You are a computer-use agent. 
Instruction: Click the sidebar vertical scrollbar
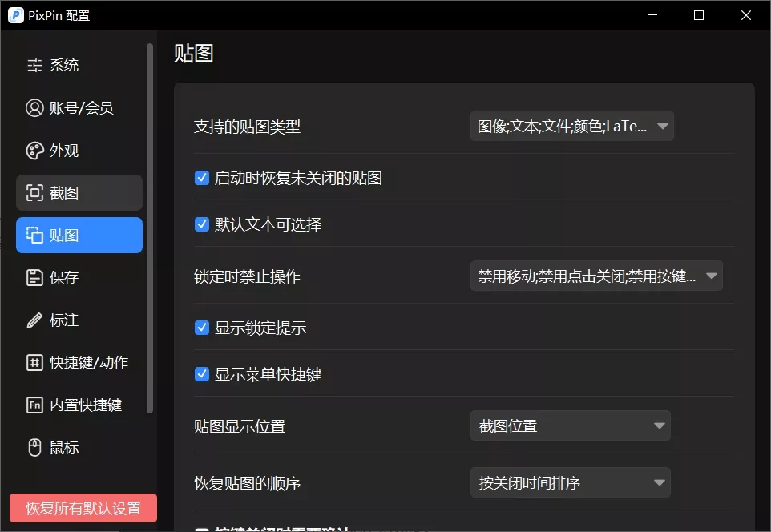[150, 228]
